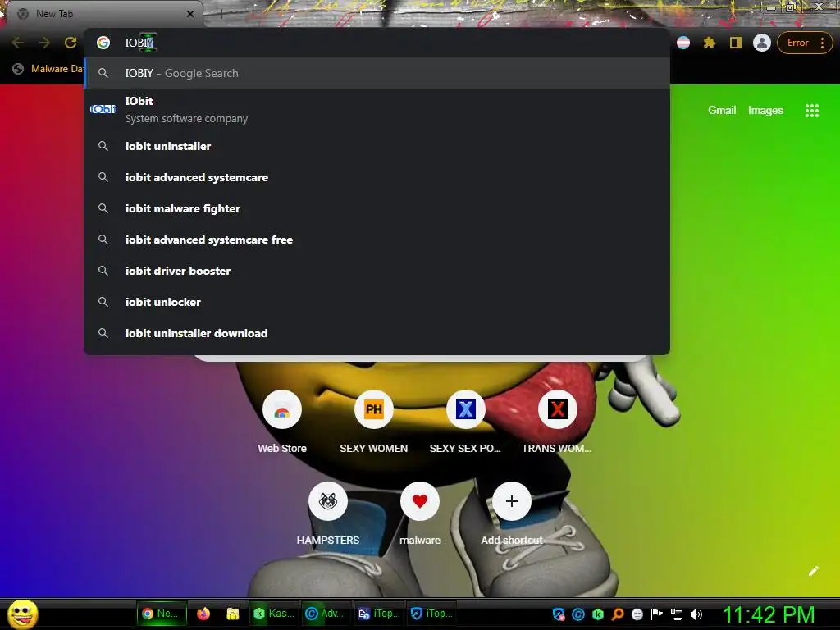This screenshot has width=840, height=630.
Task: Open the Malware Da bookmark
Action: click(x=48, y=69)
